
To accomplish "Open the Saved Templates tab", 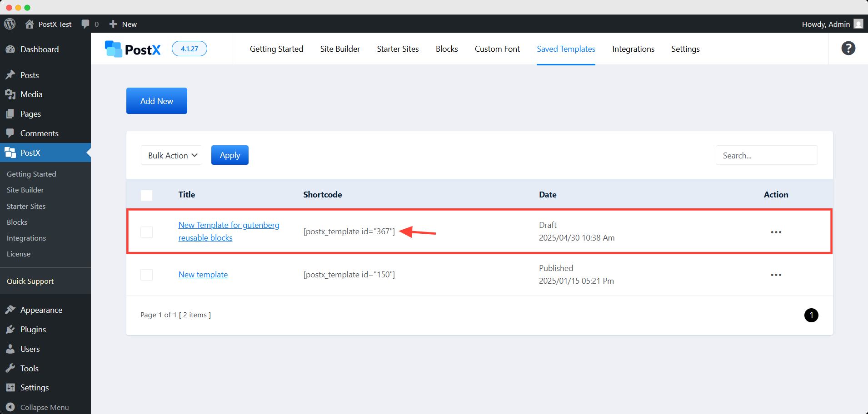I will pyautogui.click(x=566, y=49).
